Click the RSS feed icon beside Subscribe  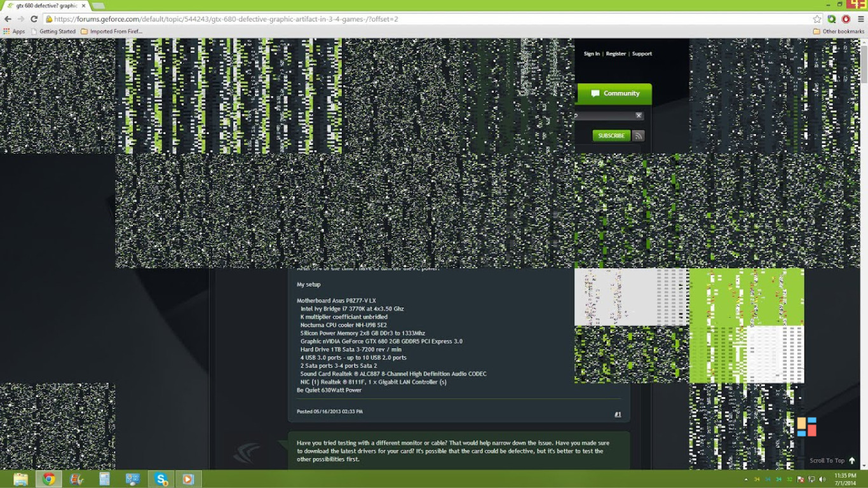(x=639, y=135)
